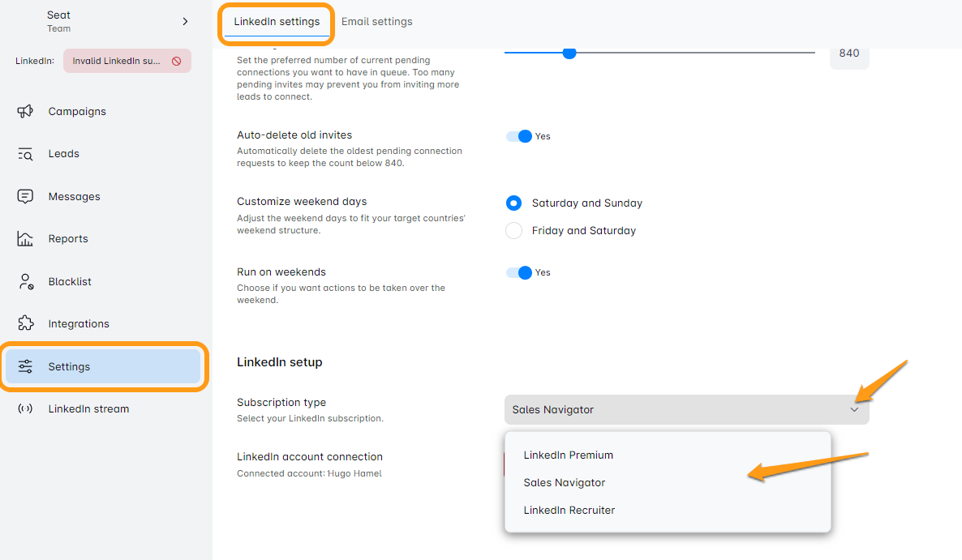Click the Invalid LinkedIn subscription status badge

[x=127, y=61]
